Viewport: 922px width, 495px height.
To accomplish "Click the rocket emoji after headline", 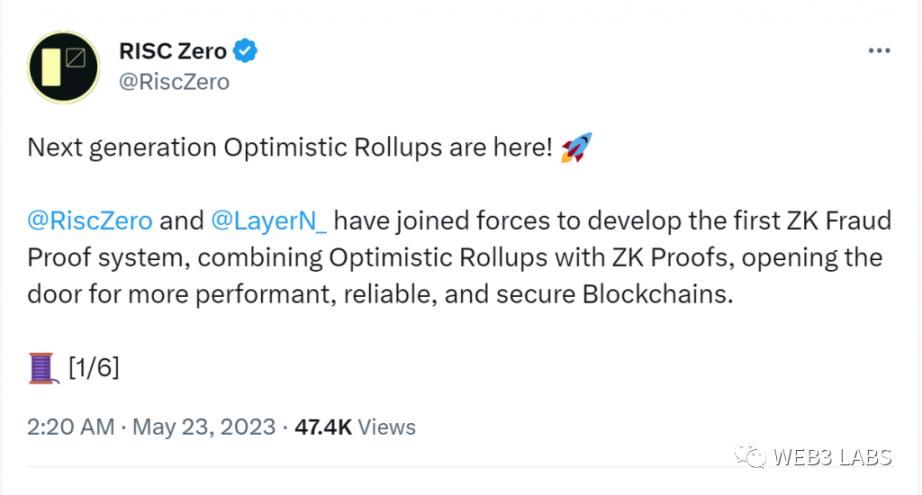I will click(575, 150).
